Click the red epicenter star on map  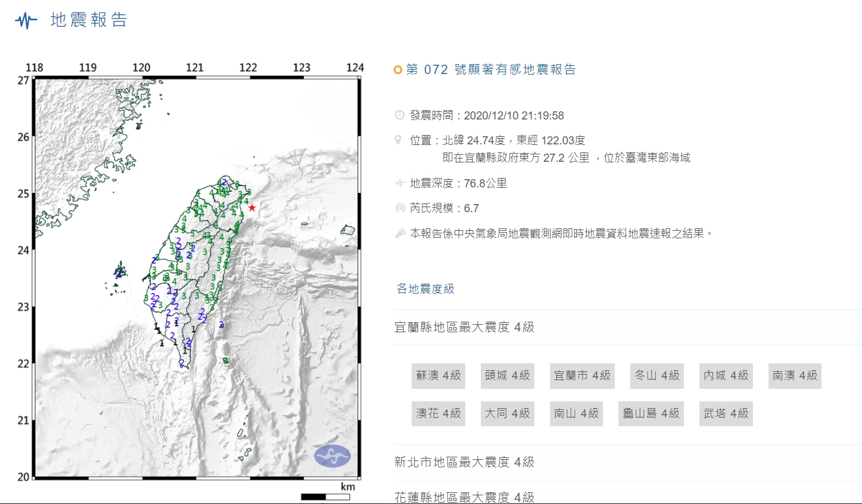tap(252, 207)
